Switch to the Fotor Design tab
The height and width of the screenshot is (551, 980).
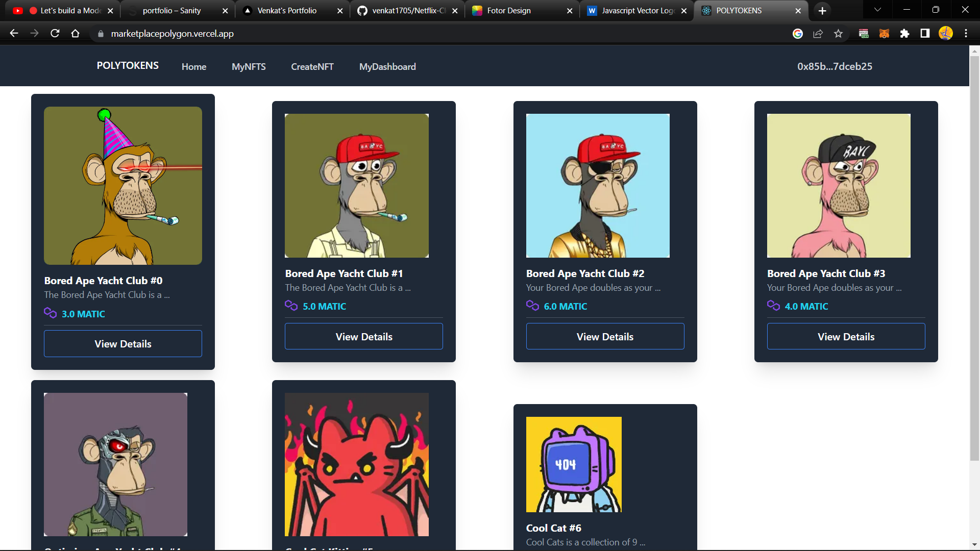pyautogui.click(x=523, y=11)
